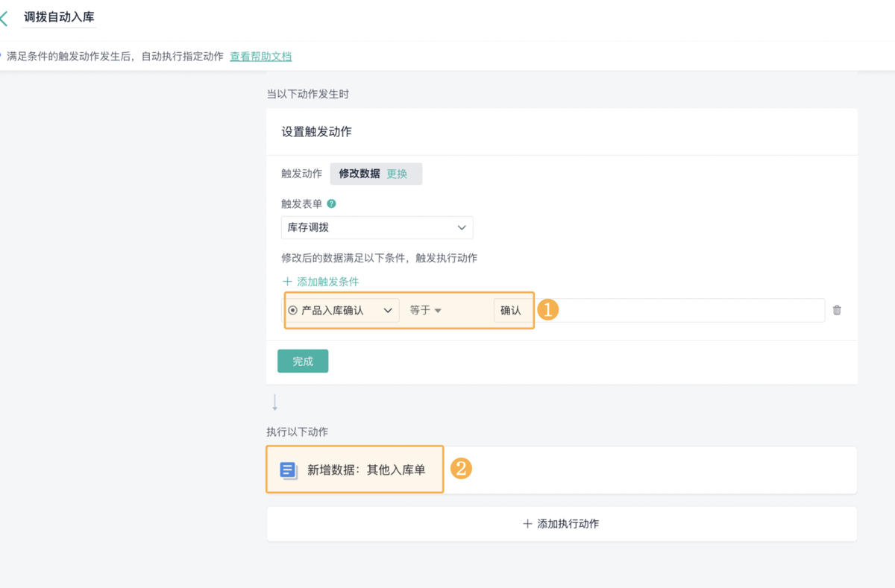Expand the 产品入库确认 field dropdown
Viewport: 895px width, 588px height.
coord(388,311)
